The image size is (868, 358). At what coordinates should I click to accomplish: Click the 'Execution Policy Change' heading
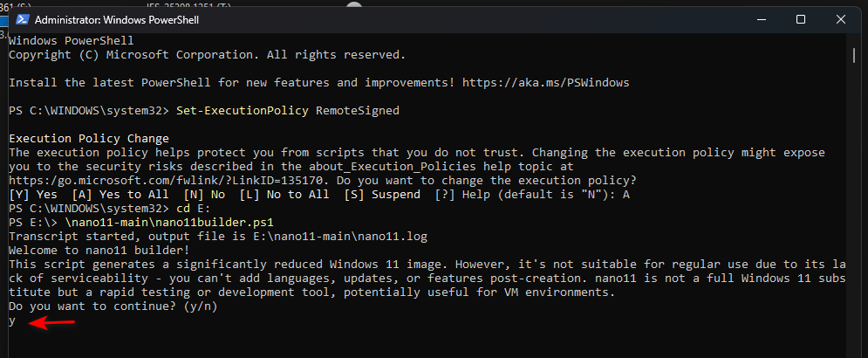click(89, 138)
